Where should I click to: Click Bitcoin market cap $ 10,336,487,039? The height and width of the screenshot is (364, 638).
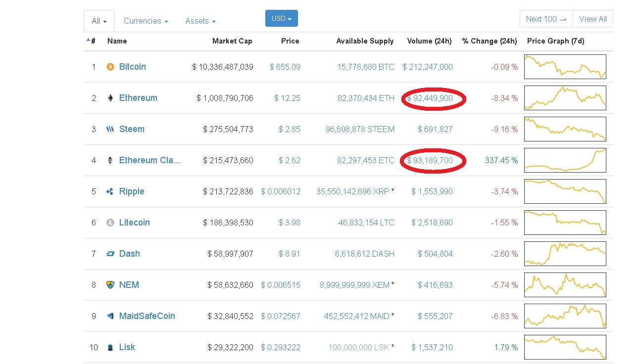(x=223, y=67)
